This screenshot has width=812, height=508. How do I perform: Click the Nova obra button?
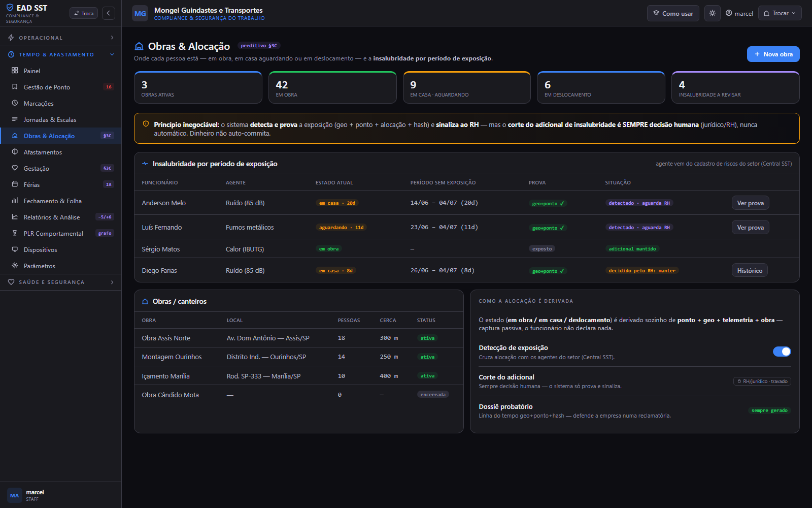pos(773,54)
